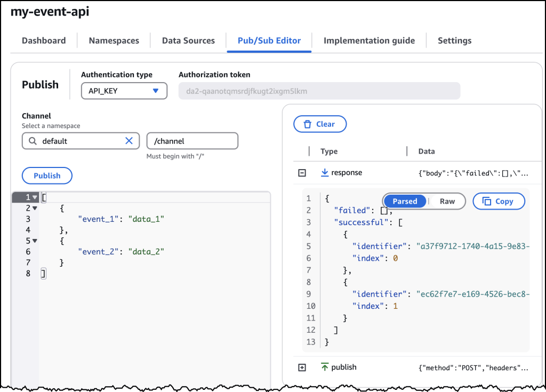Fold the second event object at line 5

point(35,241)
